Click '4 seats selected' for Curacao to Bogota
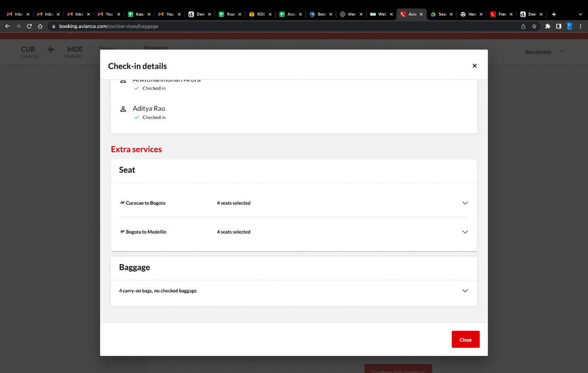588x373 pixels. 234,203
